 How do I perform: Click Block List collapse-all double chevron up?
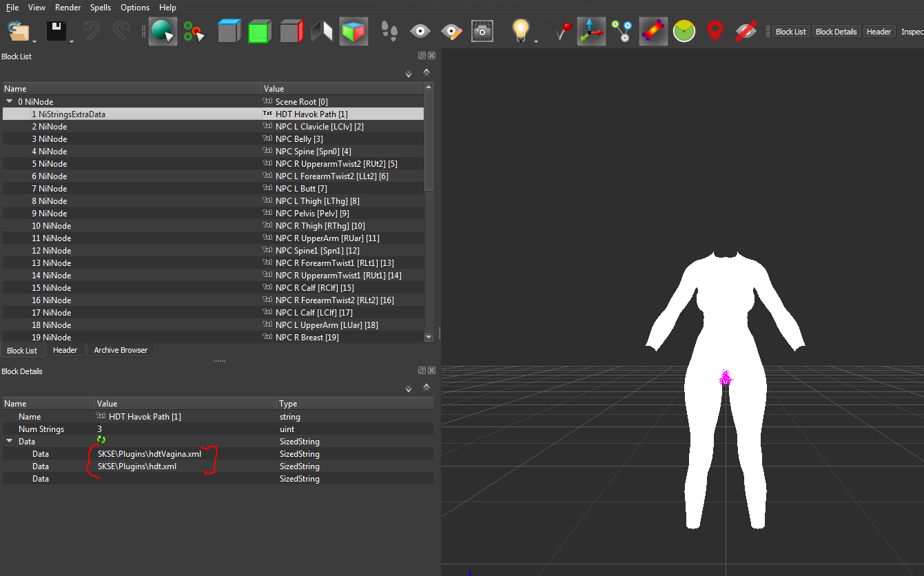427,72
